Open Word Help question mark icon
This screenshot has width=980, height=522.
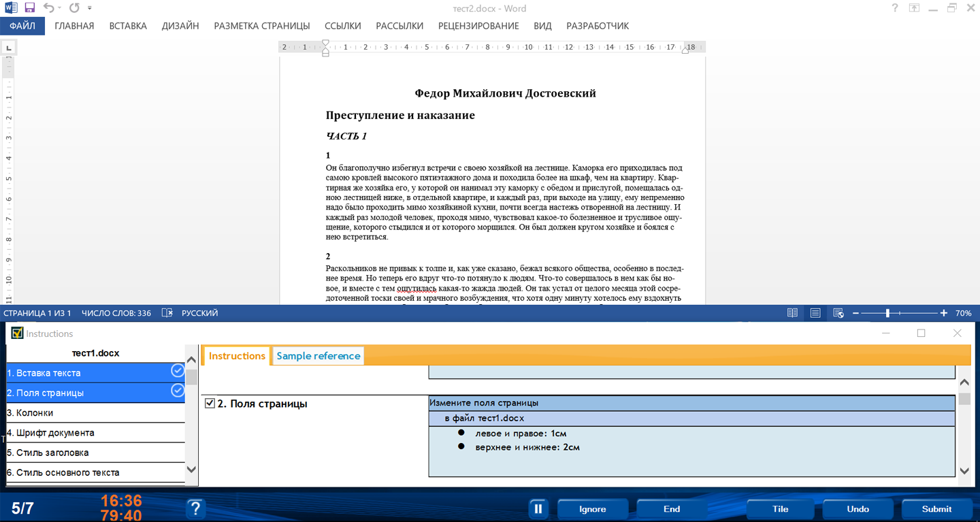coord(895,8)
